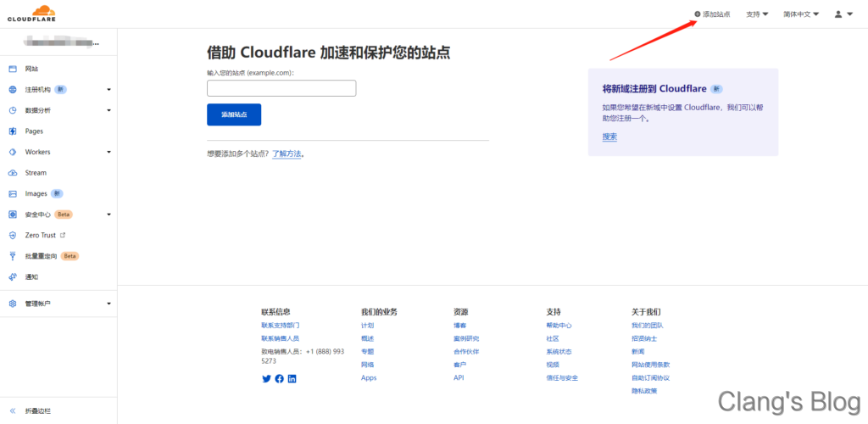This screenshot has height=424, width=868.
Task: Follow the 了解方法 link
Action: (x=287, y=154)
